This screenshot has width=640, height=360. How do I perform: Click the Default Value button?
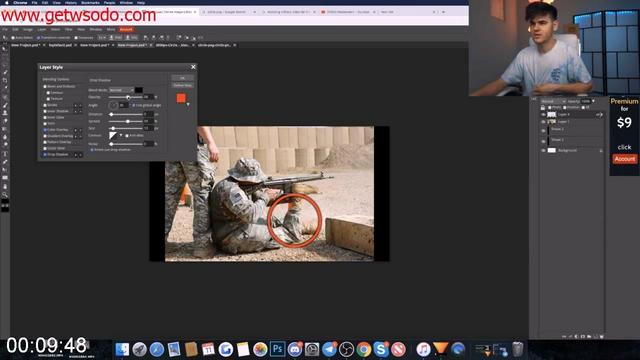182,85
